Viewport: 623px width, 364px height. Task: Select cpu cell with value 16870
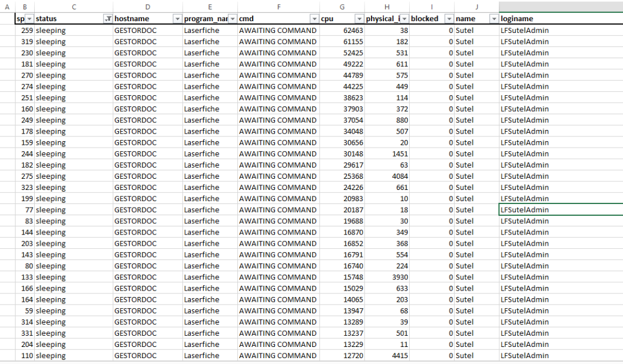pyautogui.click(x=342, y=232)
